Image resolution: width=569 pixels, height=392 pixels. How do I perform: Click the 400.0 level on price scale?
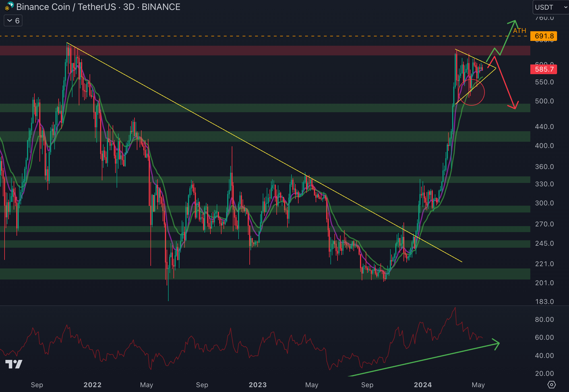[x=544, y=146]
